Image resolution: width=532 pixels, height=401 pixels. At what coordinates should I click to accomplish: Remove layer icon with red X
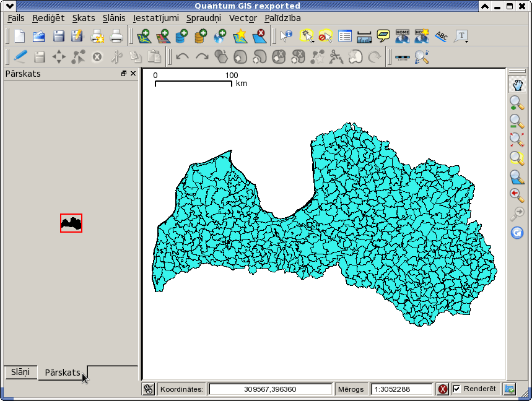pos(259,37)
